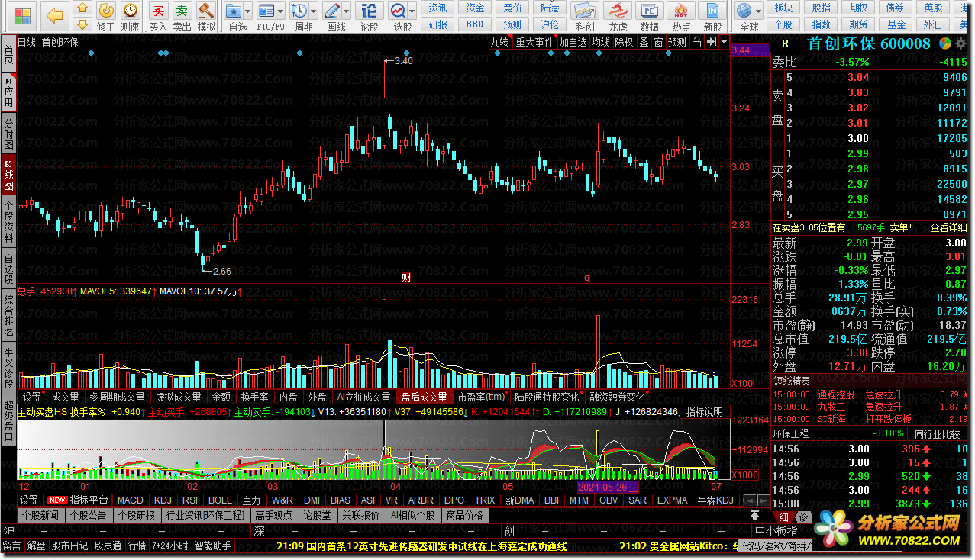
Task: Click the 买入 buy icon
Action: [x=158, y=11]
